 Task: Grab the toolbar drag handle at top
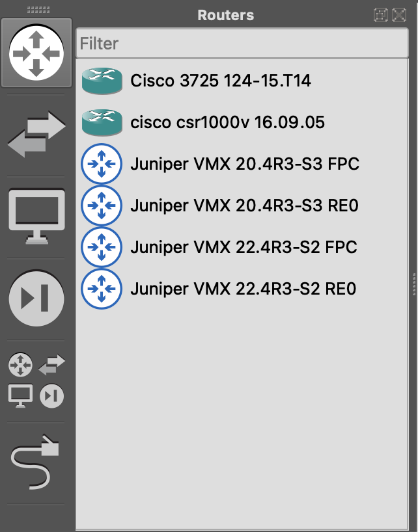pos(36,9)
